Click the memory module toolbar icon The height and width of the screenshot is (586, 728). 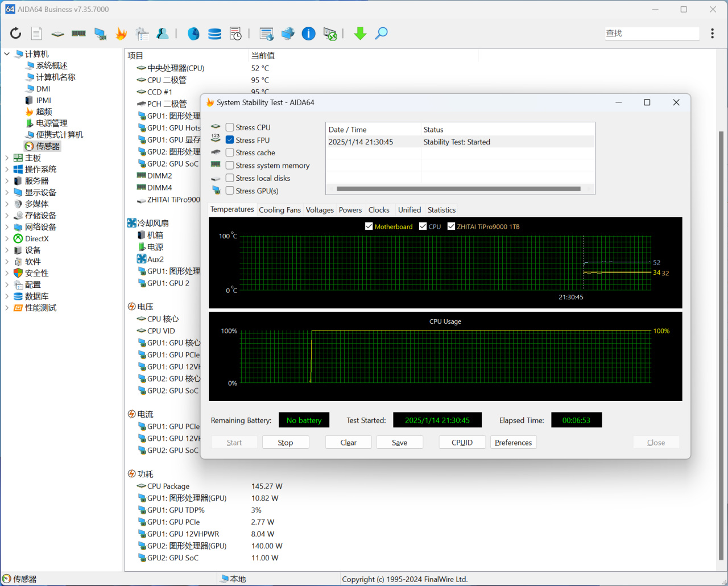pyautogui.click(x=78, y=34)
